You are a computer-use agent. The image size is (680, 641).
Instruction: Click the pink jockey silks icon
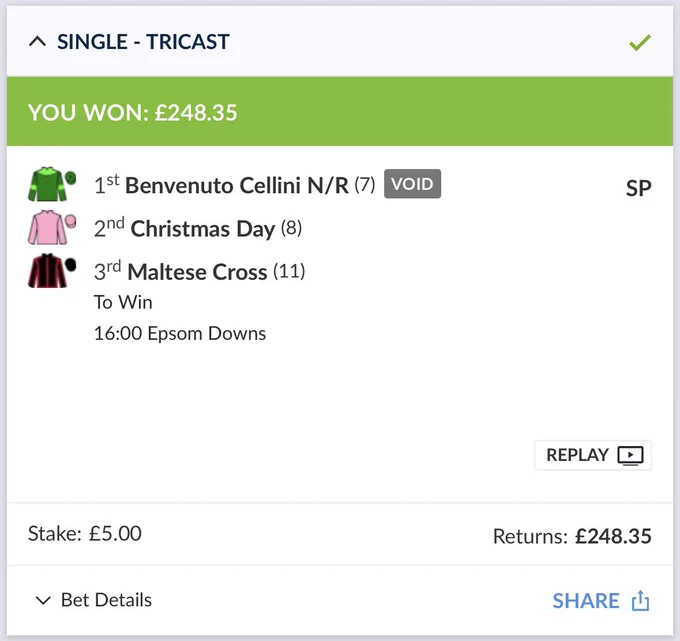48,228
